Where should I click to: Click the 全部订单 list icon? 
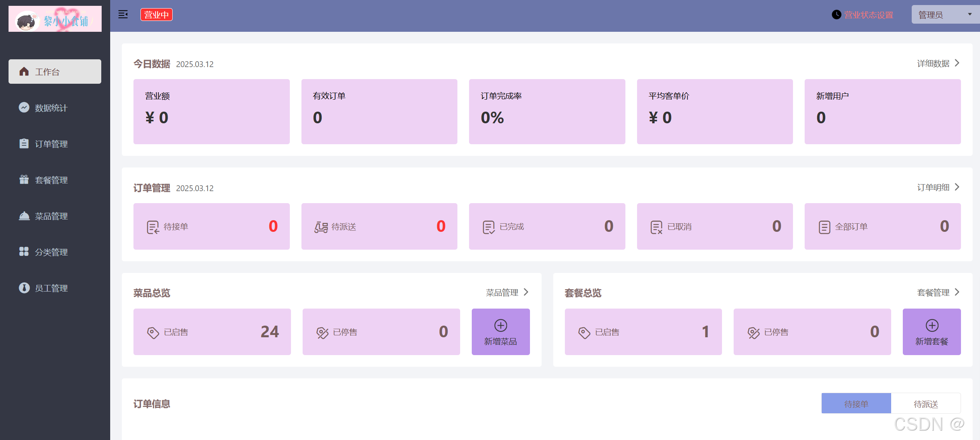click(x=824, y=227)
